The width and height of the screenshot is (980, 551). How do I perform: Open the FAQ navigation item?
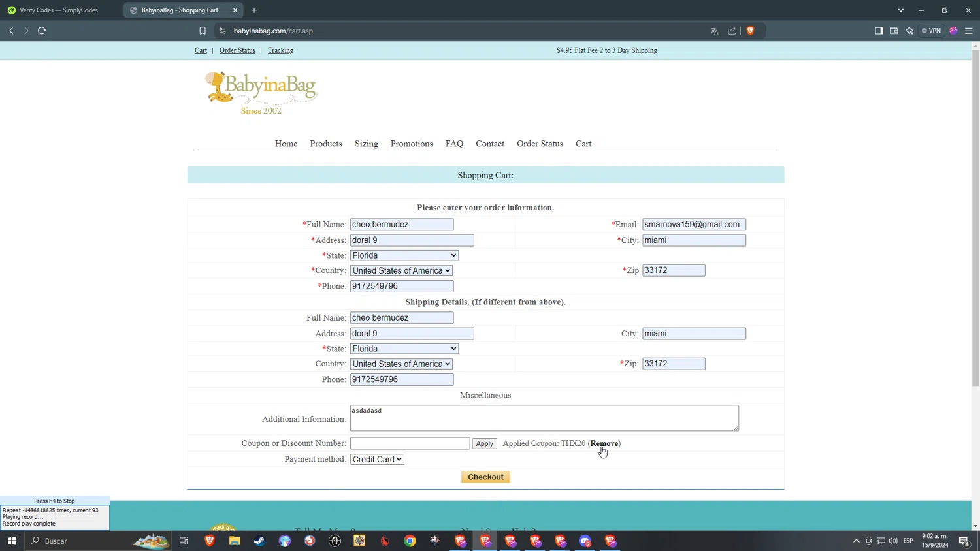[x=454, y=144]
